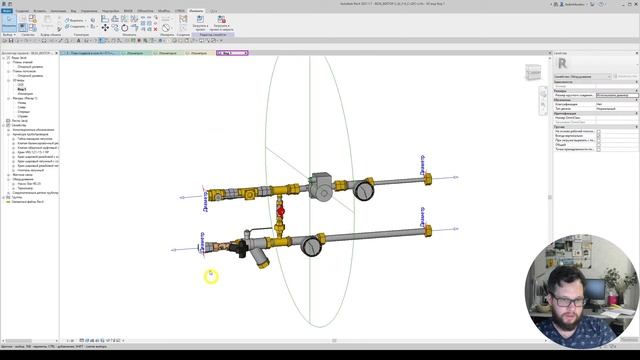Toggle the 'При загрузке вырезать' checkbox
The image size is (640, 360).
coord(598,140)
